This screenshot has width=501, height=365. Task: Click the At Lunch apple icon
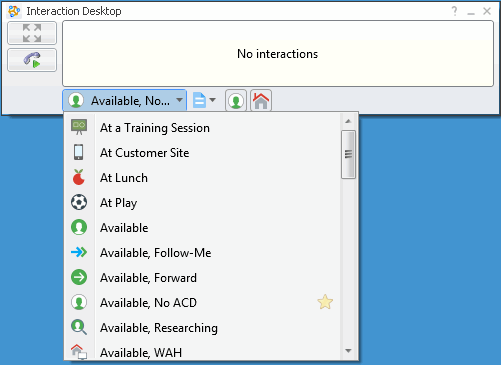pos(79,177)
